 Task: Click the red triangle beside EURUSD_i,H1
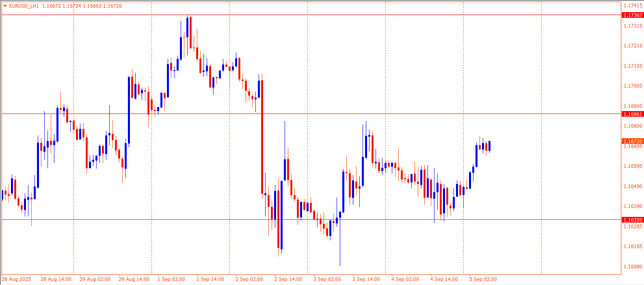coord(5,6)
